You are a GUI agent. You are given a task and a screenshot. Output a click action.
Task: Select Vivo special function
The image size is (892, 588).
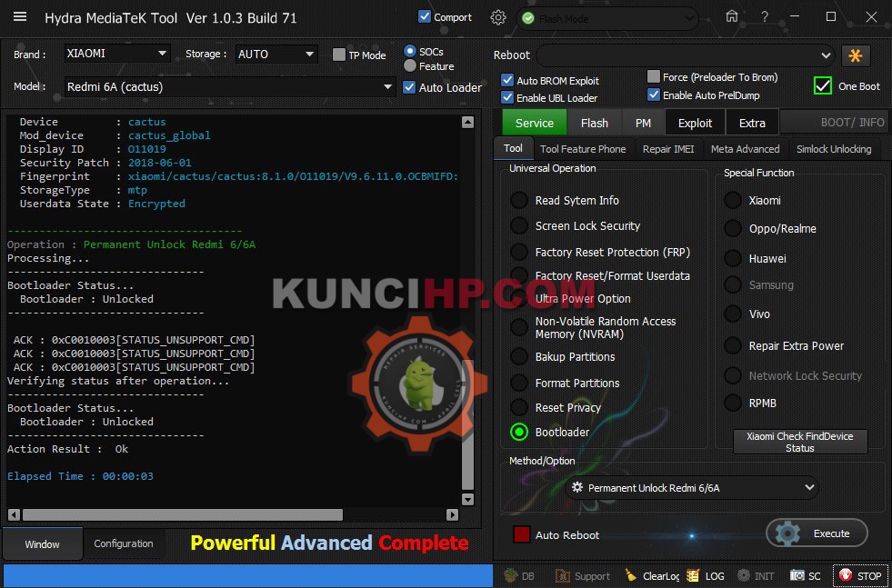point(733,314)
